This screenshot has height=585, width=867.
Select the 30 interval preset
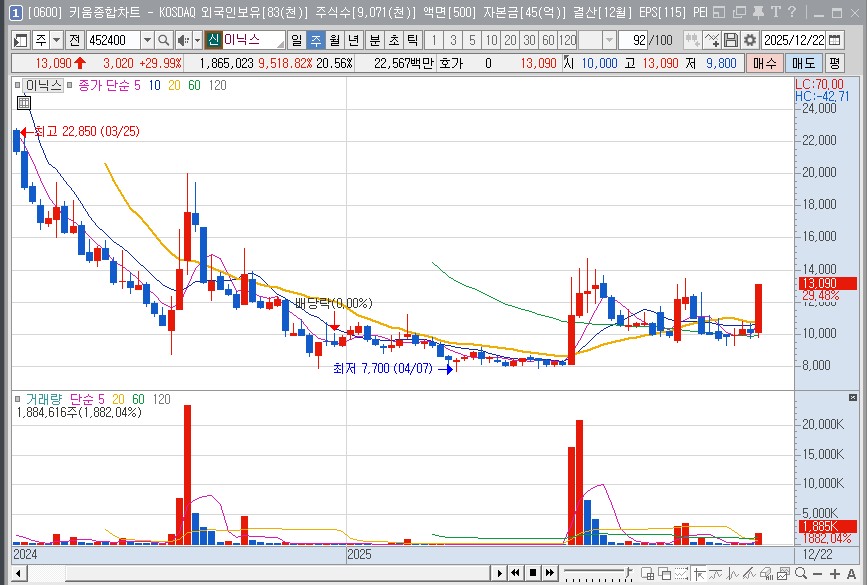[529, 40]
